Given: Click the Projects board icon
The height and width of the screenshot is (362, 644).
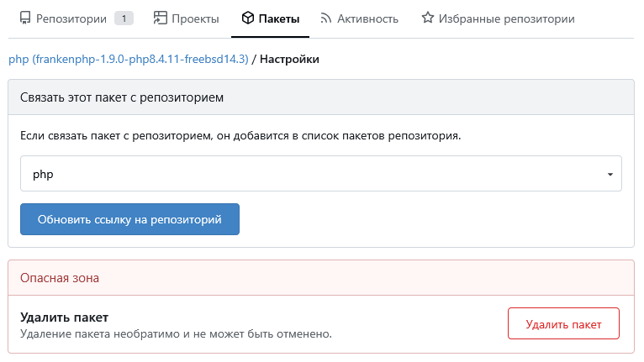Looking at the screenshot, I should click(x=161, y=18).
